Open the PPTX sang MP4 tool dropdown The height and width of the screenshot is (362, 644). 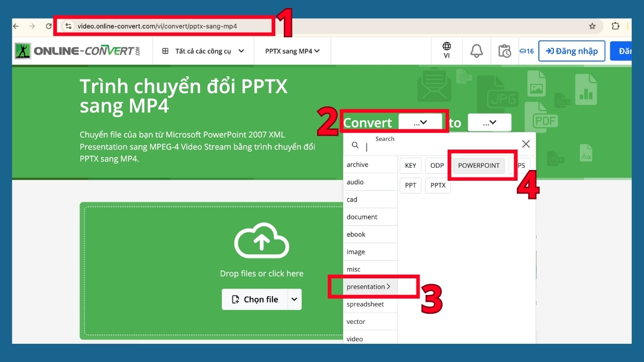(x=292, y=50)
